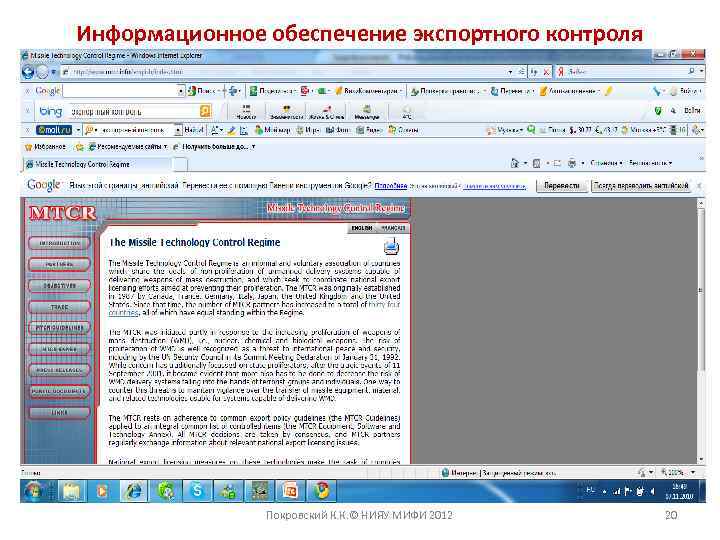The height and width of the screenshot is (540, 720).
Task: Click the green shield icon on the Bing bar
Action: pos(658,111)
